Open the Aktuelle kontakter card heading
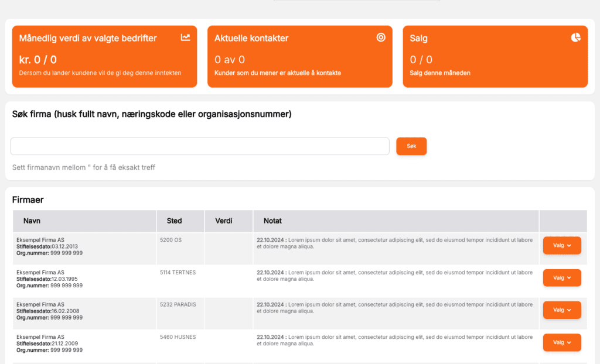 tap(251, 39)
